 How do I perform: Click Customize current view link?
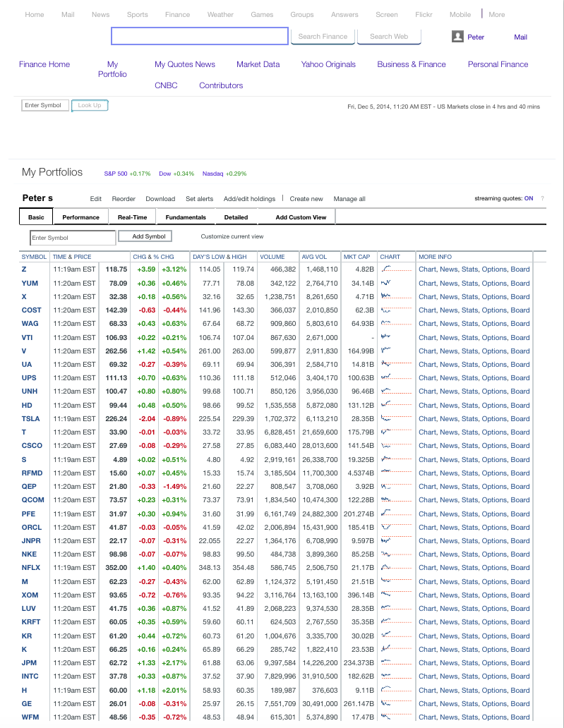click(232, 236)
